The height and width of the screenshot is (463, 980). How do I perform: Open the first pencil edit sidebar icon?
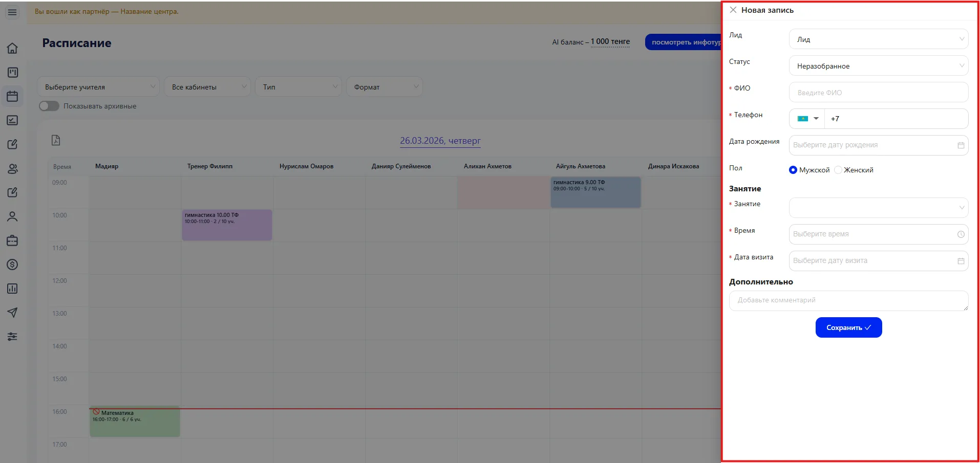tap(12, 144)
